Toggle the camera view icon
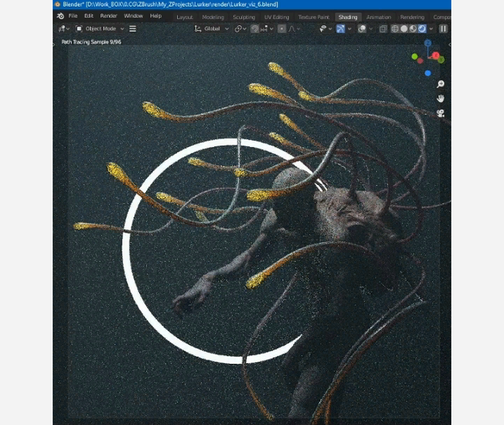Screen dimensions: 504x425 441,113
